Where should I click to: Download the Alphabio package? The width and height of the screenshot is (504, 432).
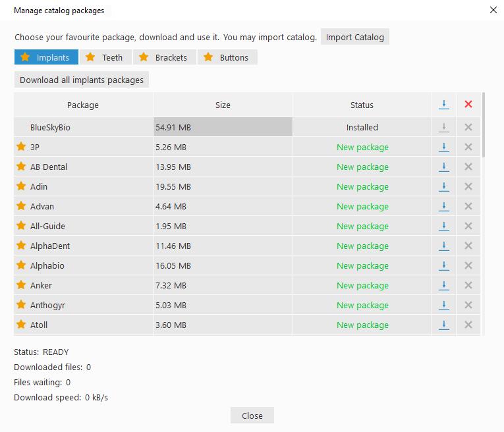[444, 265]
